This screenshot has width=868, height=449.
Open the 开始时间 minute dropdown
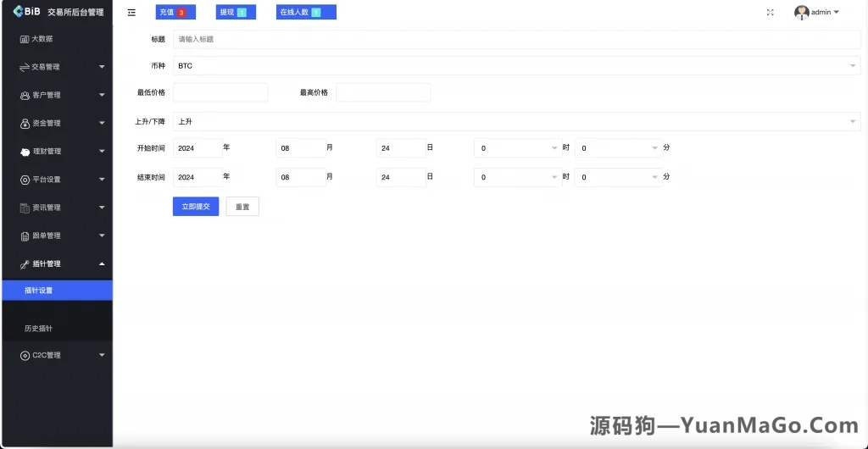click(x=618, y=148)
